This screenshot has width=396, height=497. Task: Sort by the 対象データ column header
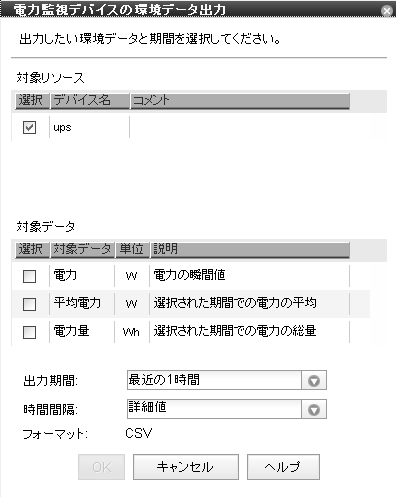coord(82,249)
